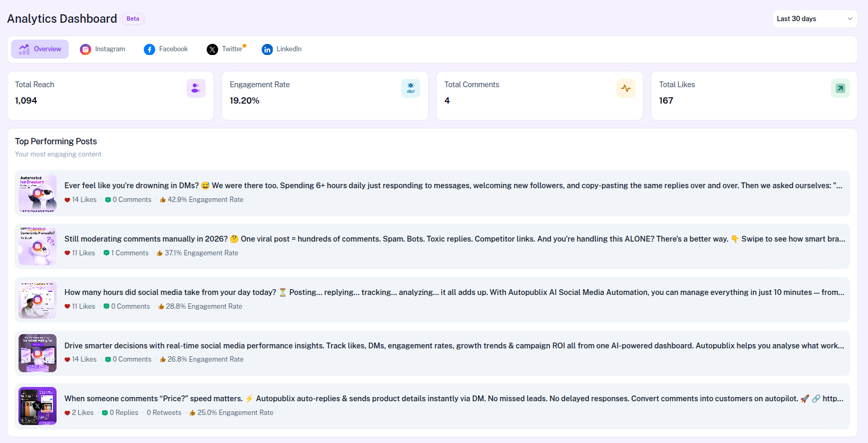The image size is (868, 443).
Task: Switch to the Instagram tab
Action: click(103, 49)
